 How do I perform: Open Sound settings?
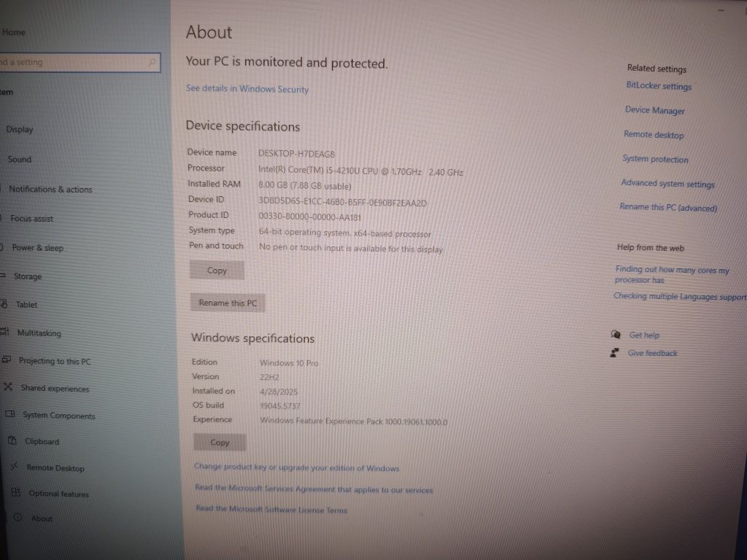20,159
